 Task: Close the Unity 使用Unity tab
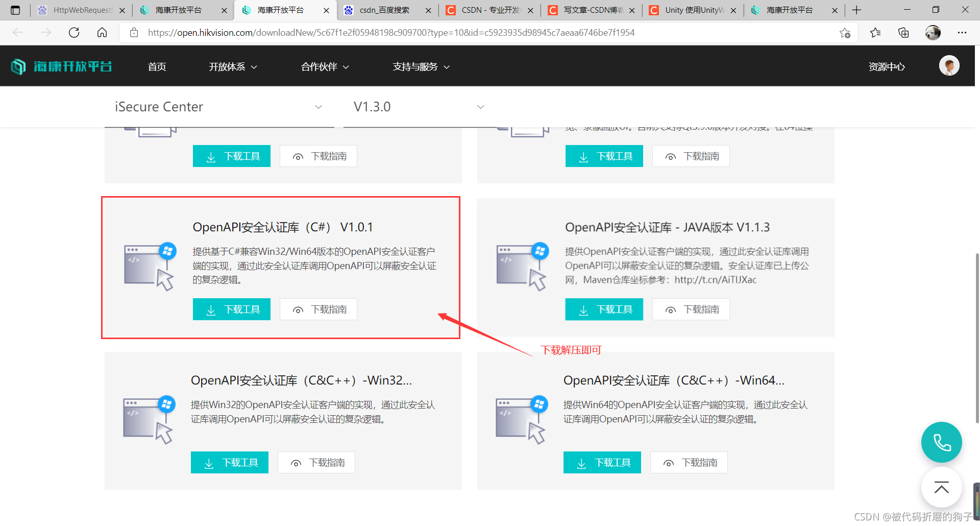coord(733,10)
